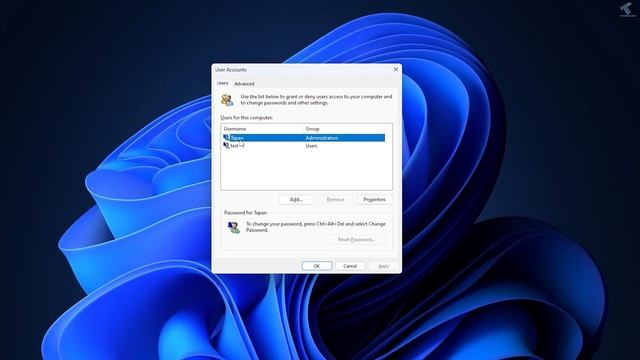Click the user icon beside Tapan
640x360 pixels.
click(x=226, y=138)
